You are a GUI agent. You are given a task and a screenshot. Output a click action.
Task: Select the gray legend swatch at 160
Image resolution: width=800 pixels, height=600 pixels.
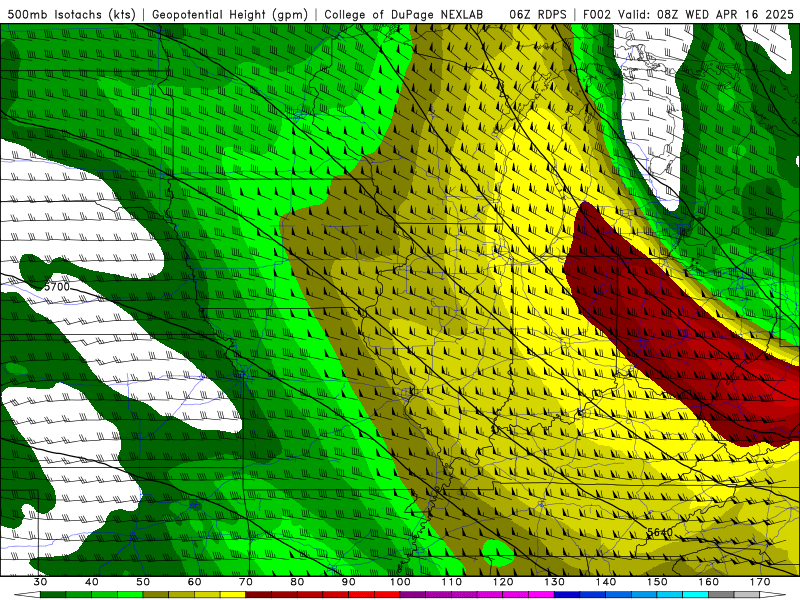(x=721, y=595)
